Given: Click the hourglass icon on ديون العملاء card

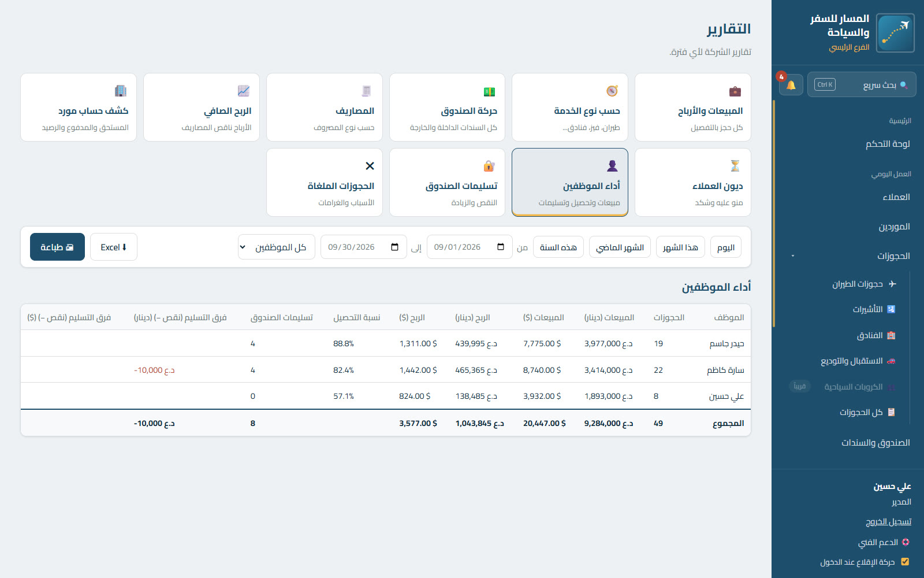Looking at the screenshot, I should click(735, 166).
